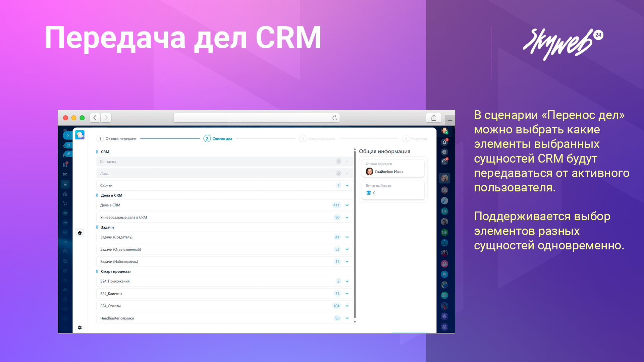This screenshot has height=362, width=644.
Task: Click the chat messages icon with badge
Action: 444,162
